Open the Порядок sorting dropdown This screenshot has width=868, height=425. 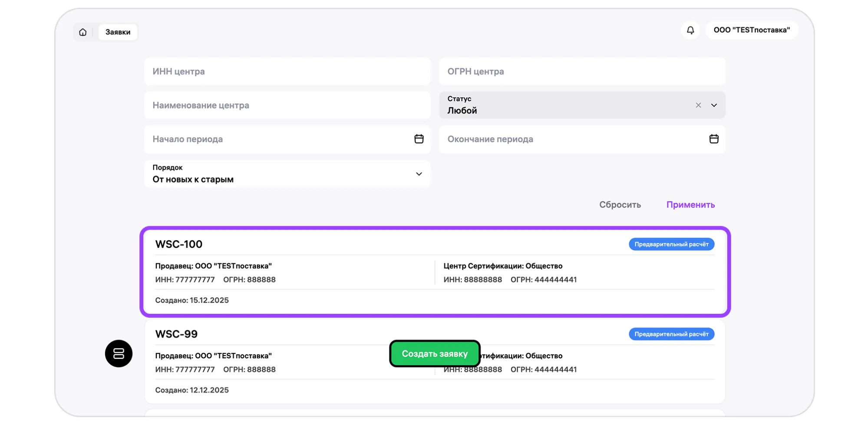(x=287, y=174)
